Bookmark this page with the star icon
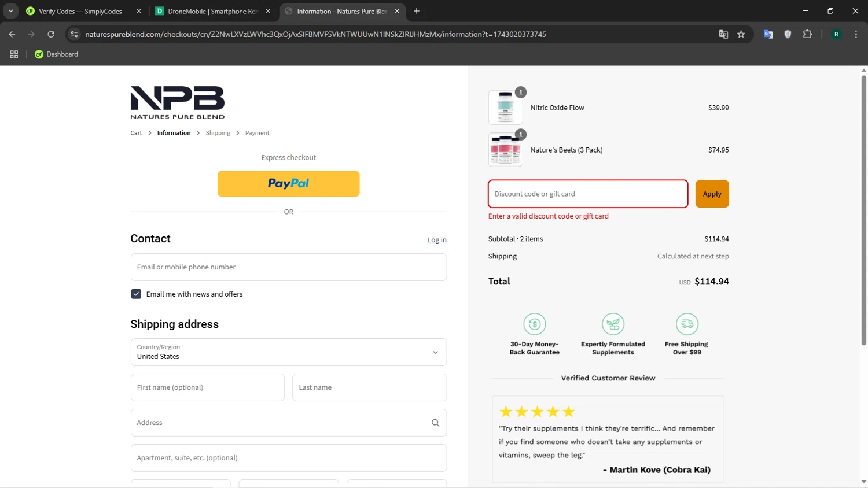Image resolution: width=868 pixels, height=488 pixels. point(741,34)
